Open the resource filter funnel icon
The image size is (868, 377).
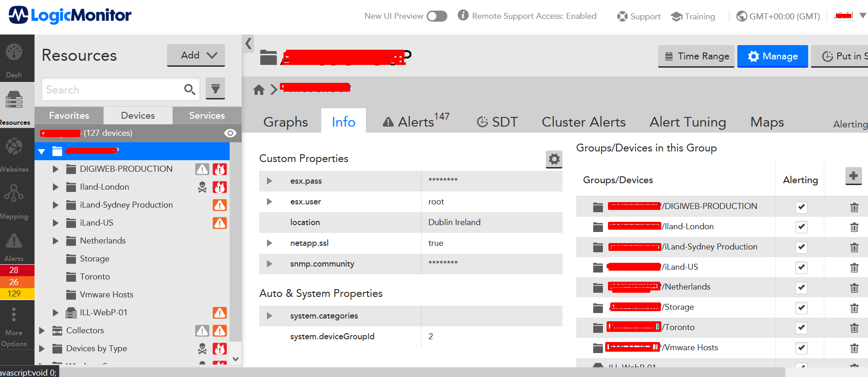pos(215,88)
